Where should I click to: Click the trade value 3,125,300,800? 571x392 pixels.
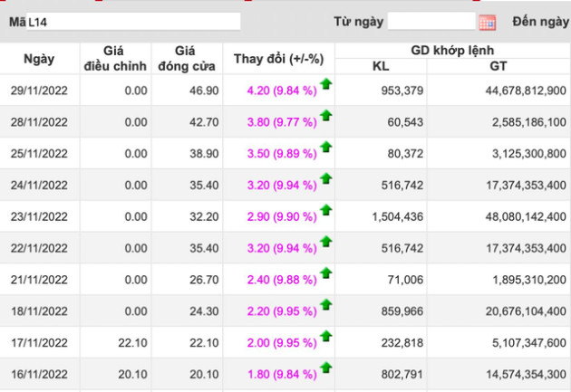click(528, 154)
